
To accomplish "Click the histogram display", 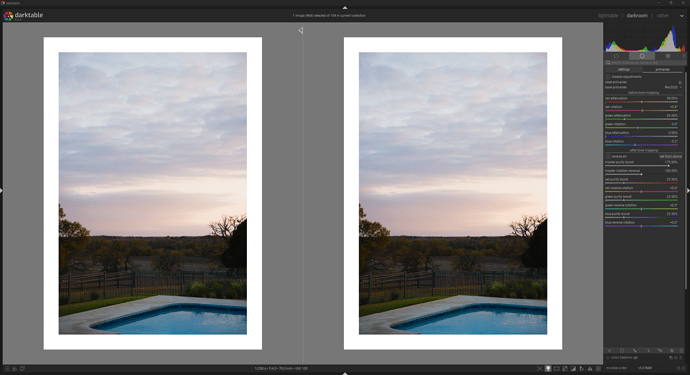I will coord(645,38).
